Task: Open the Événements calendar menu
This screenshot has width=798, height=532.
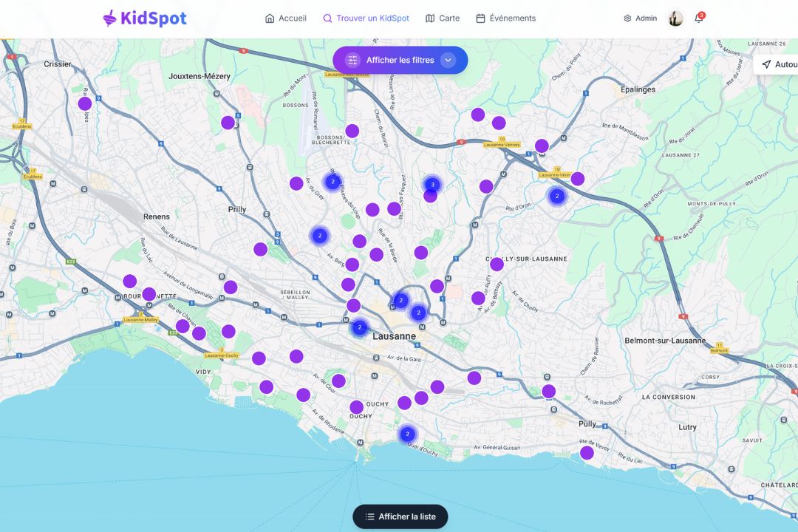Action: tap(505, 18)
